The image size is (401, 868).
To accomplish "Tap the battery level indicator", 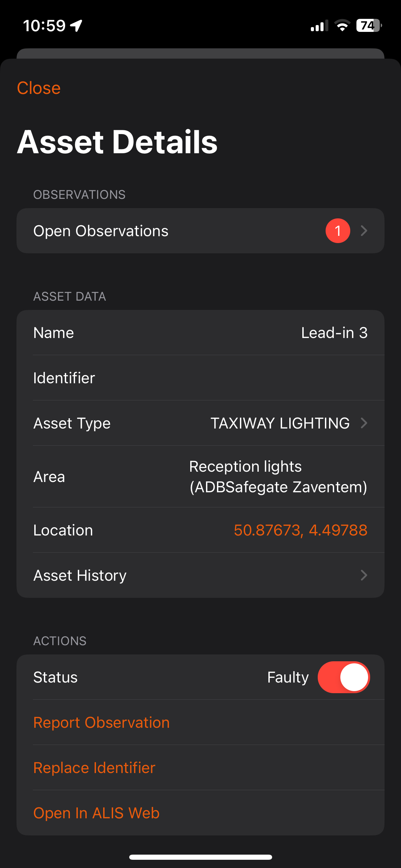I will (369, 26).
